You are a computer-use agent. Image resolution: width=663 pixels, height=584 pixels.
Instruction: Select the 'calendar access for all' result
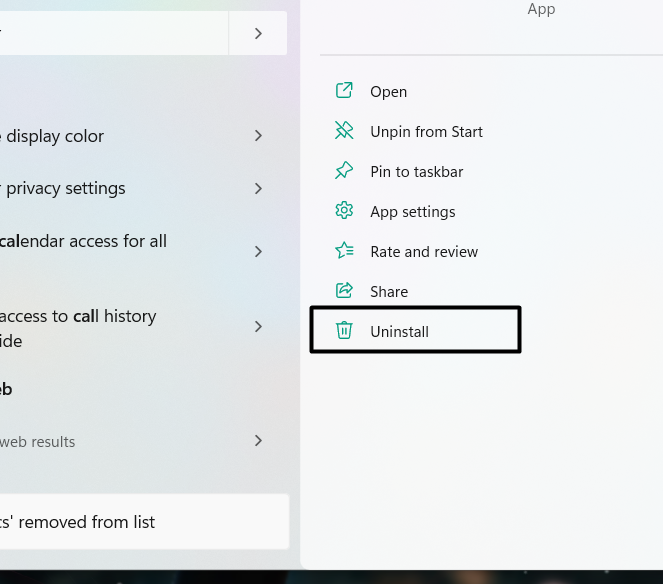point(84,241)
